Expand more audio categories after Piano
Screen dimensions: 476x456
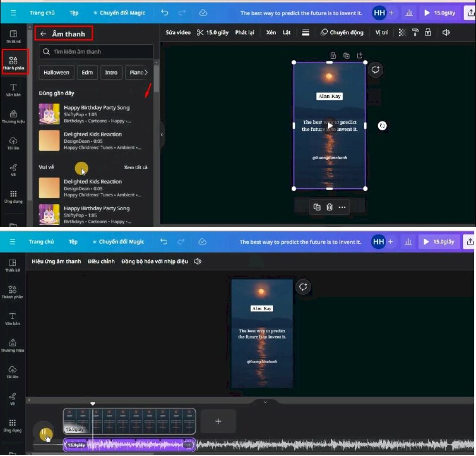coord(146,73)
